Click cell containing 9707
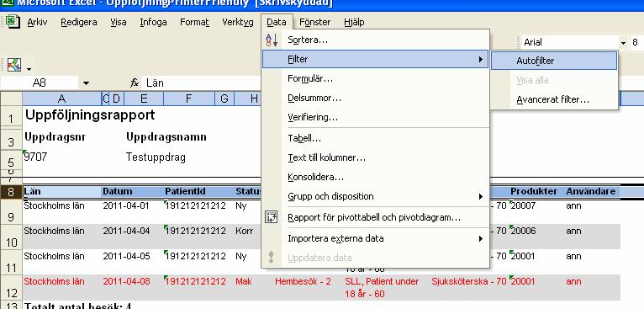 point(35,157)
